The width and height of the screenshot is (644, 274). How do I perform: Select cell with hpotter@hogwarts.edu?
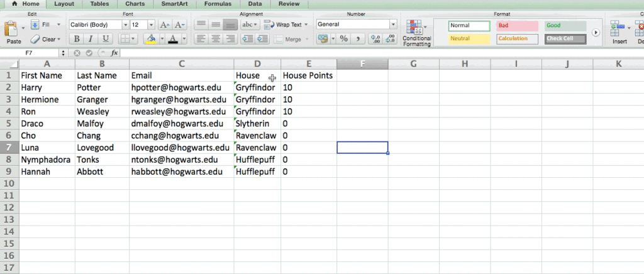[181, 87]
